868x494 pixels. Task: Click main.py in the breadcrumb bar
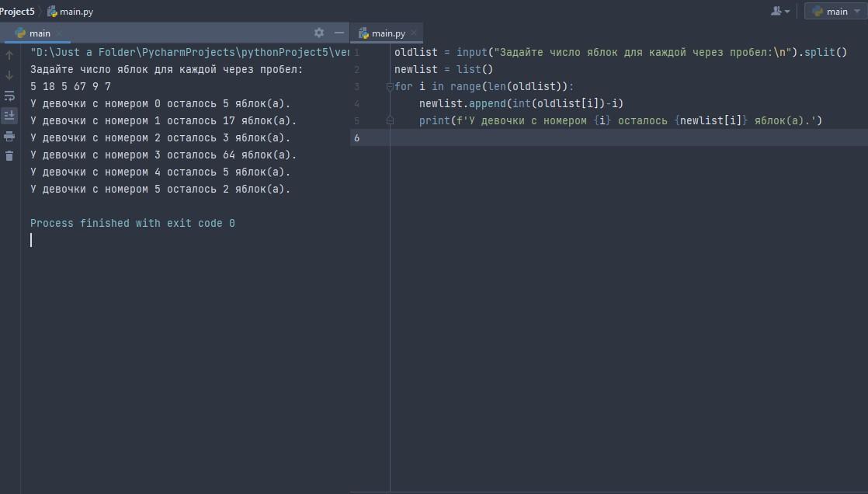tap(71, 11)
